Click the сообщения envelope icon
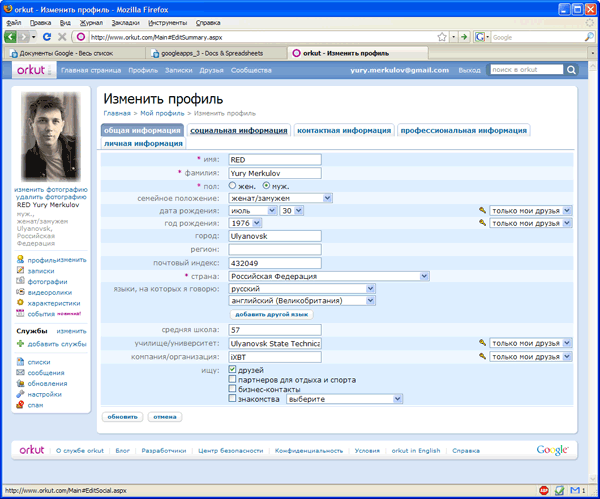This screenshot has width=600, height=499. pos(20,372)
